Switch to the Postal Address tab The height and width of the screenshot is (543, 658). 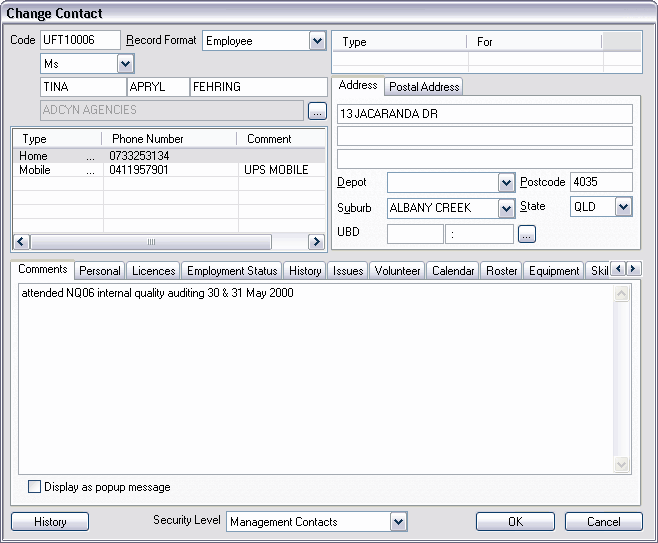[x=424, y=87]
